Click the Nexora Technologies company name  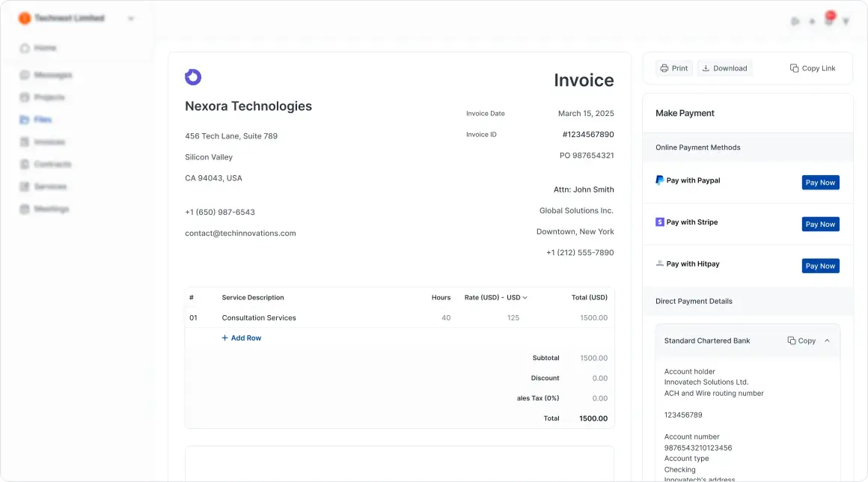pos(248,106)
